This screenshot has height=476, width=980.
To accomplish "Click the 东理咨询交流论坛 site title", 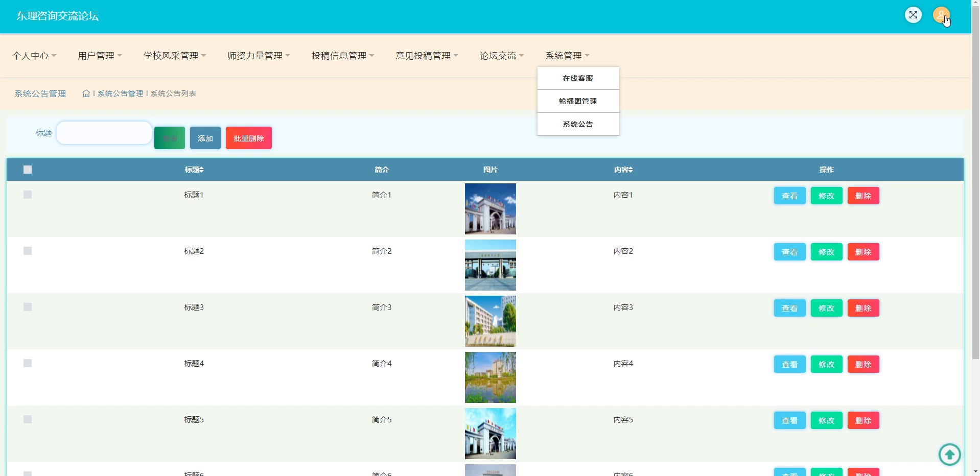I will 57,16.
